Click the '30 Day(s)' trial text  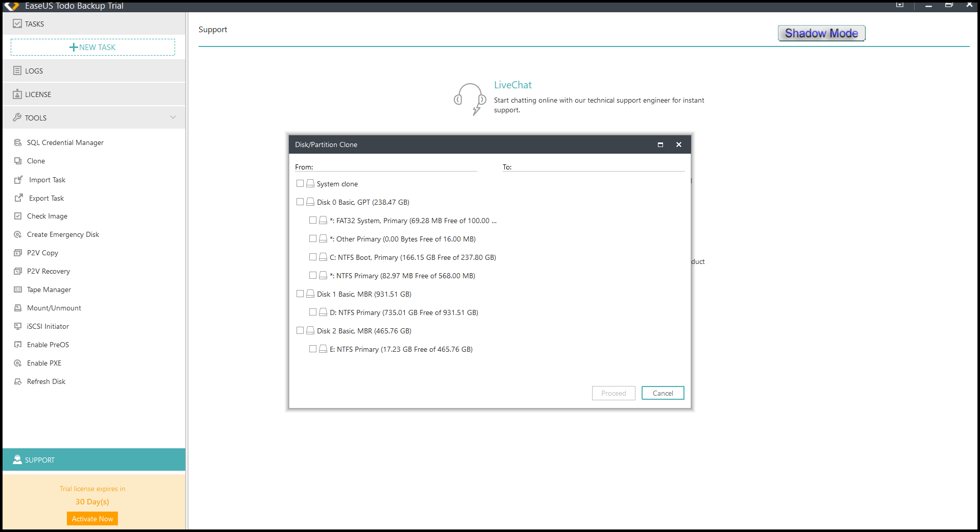pos(92,501)
